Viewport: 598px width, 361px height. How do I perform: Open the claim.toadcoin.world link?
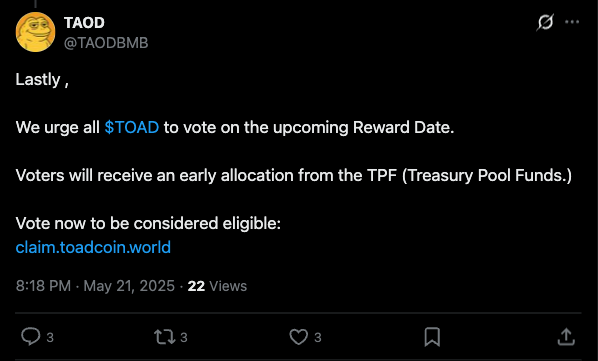coord(93,247)
